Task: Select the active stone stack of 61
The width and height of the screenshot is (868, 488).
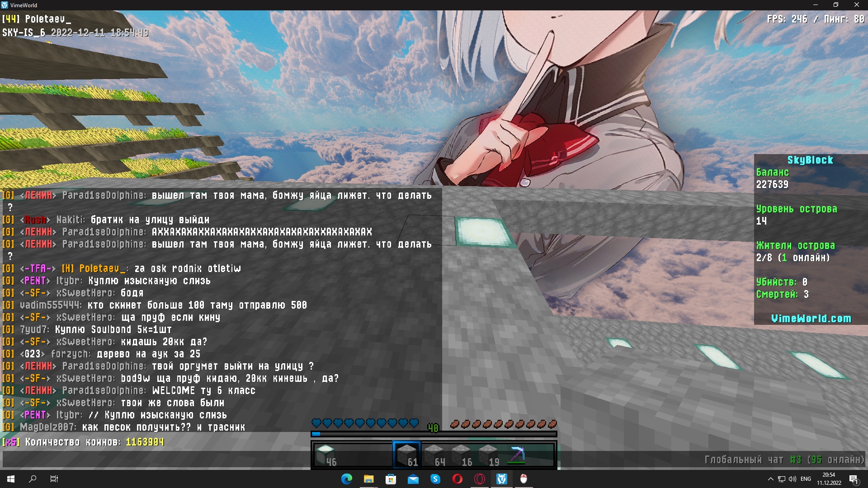Action: pyautogui.click(x=407, y=455)
